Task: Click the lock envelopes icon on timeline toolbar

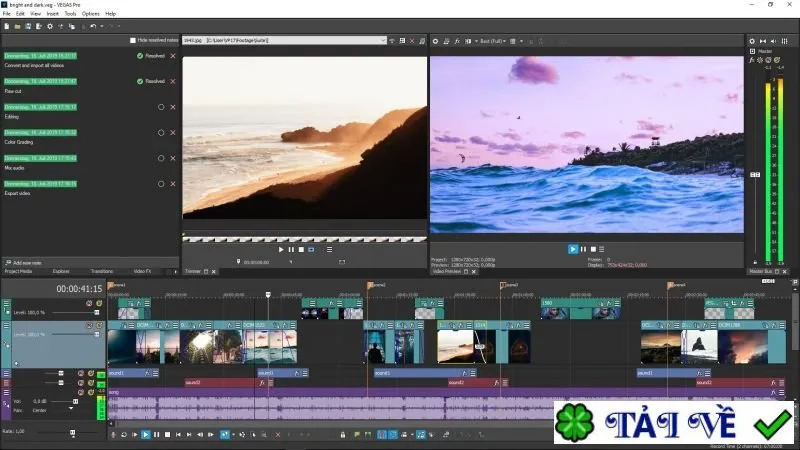Action: 343,435
